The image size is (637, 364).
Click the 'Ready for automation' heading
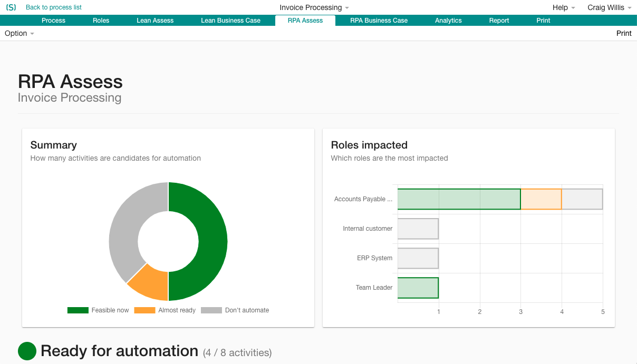[x=119, y=351]
